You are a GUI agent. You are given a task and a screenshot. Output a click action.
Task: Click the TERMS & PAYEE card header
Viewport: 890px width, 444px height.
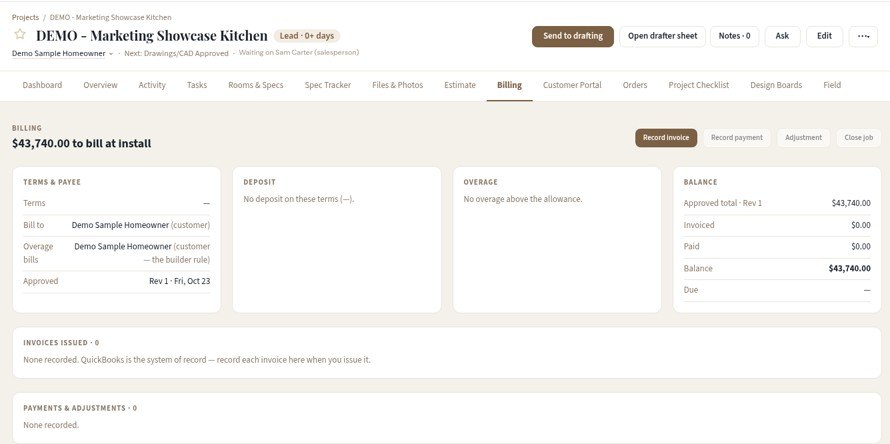coord(52,182)
